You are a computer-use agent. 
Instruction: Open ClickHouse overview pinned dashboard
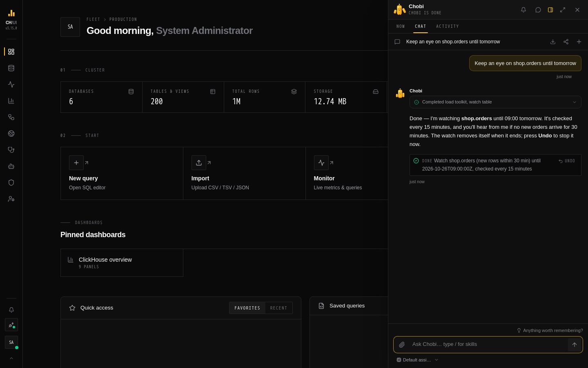tap(122, 263)
